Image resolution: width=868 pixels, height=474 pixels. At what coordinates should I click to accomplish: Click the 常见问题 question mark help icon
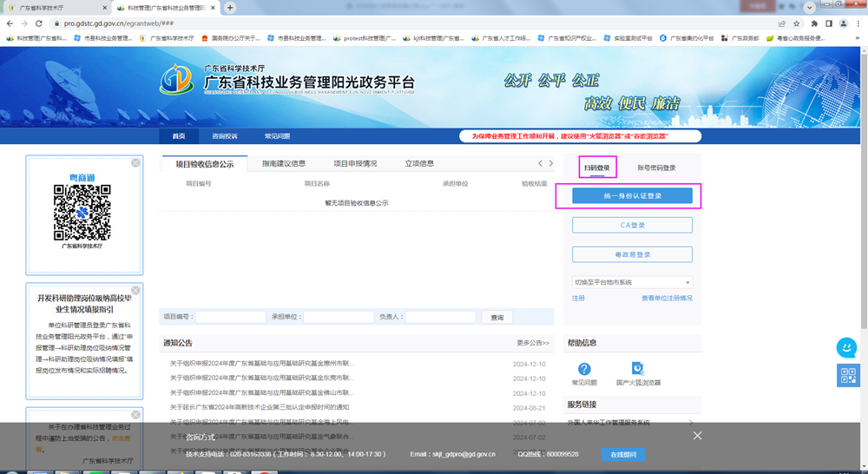coord(584,369)
